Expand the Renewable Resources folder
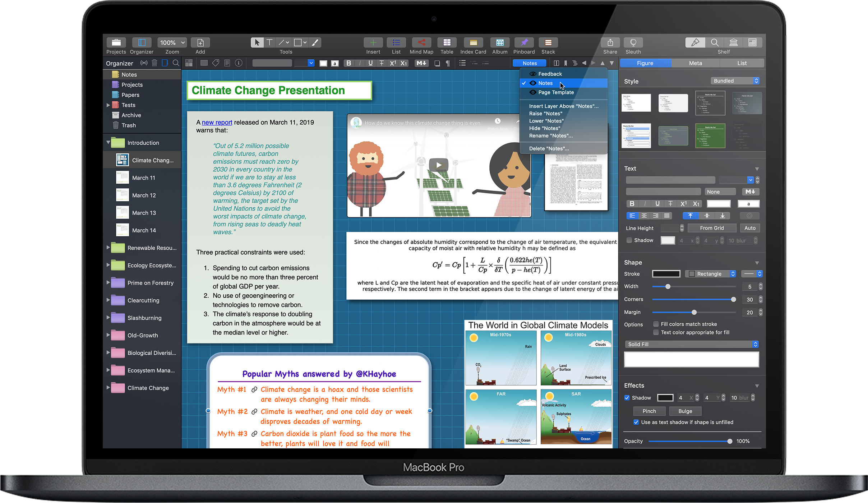 click(109, 248)
